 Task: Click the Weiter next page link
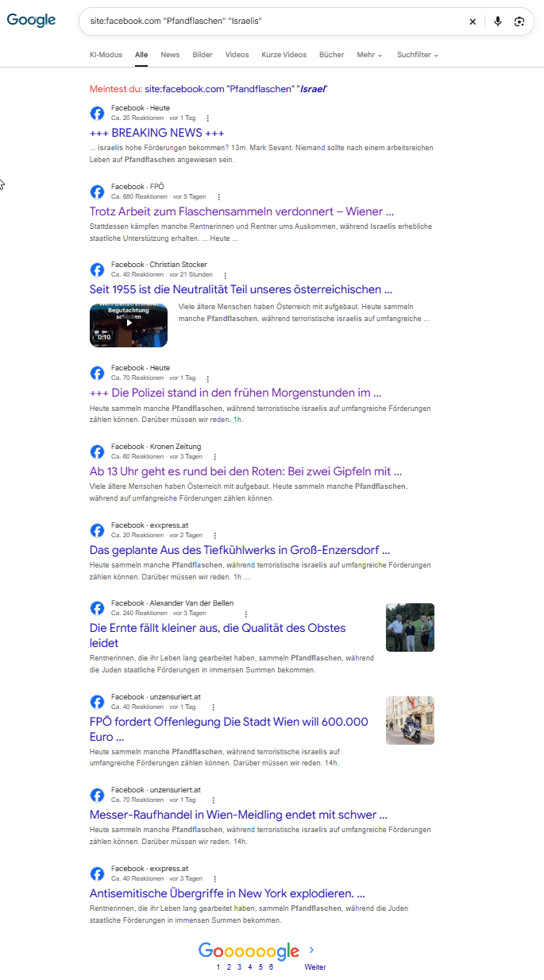(x=314, y=967)
